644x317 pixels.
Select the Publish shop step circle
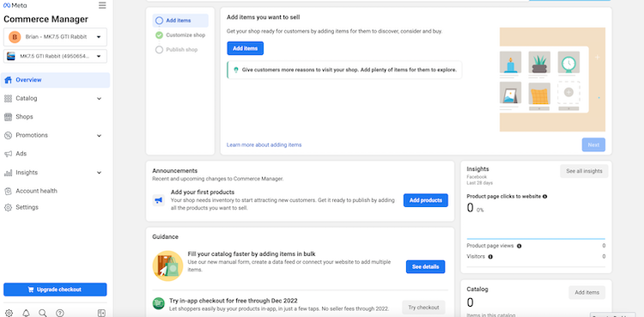(160, 50)
